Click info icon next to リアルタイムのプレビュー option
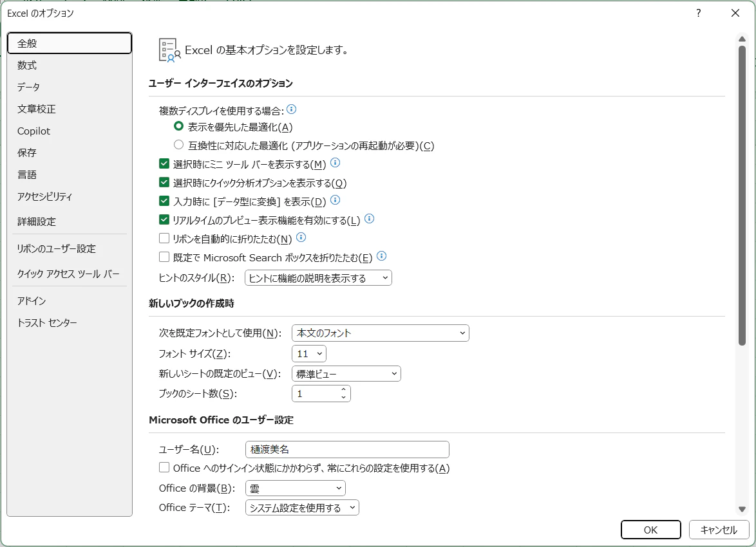The height and width of the screenshot is (547, 756). pyautogui.click(x=370, y=219)
